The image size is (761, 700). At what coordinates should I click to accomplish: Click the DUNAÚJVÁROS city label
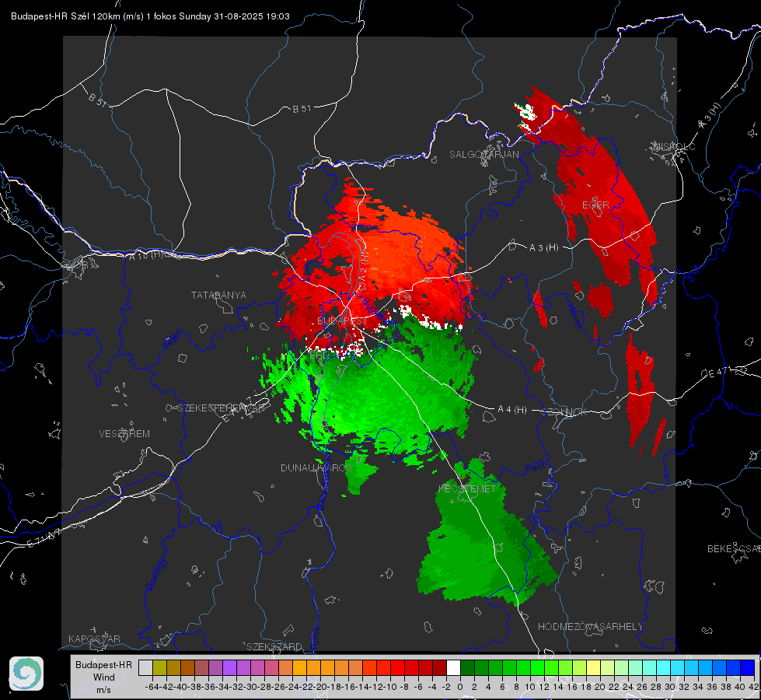[316, 467]
